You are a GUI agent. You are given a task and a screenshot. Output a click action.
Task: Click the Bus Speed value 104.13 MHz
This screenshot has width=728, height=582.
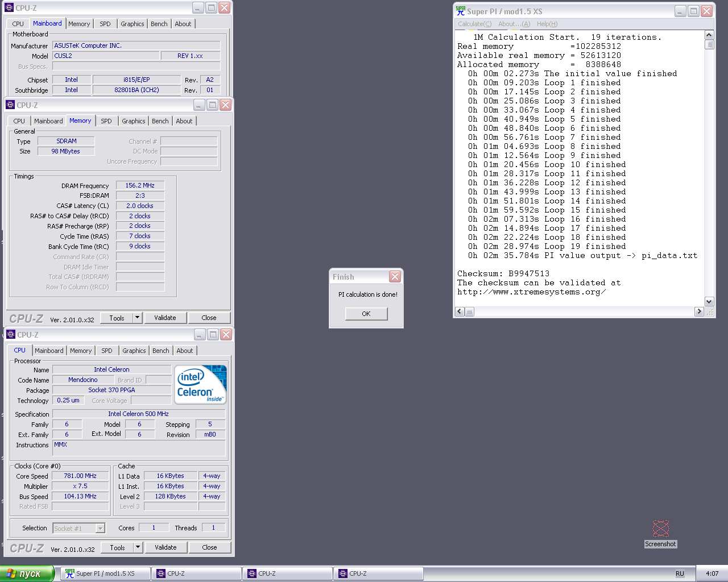[80, 497]
